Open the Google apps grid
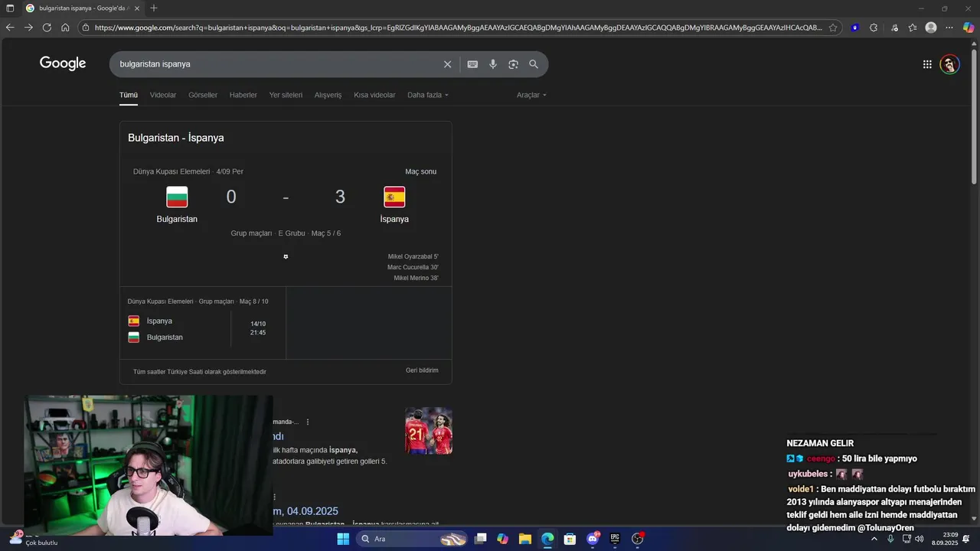The height and width of the screenshot is (551, 980). point(927,64)
